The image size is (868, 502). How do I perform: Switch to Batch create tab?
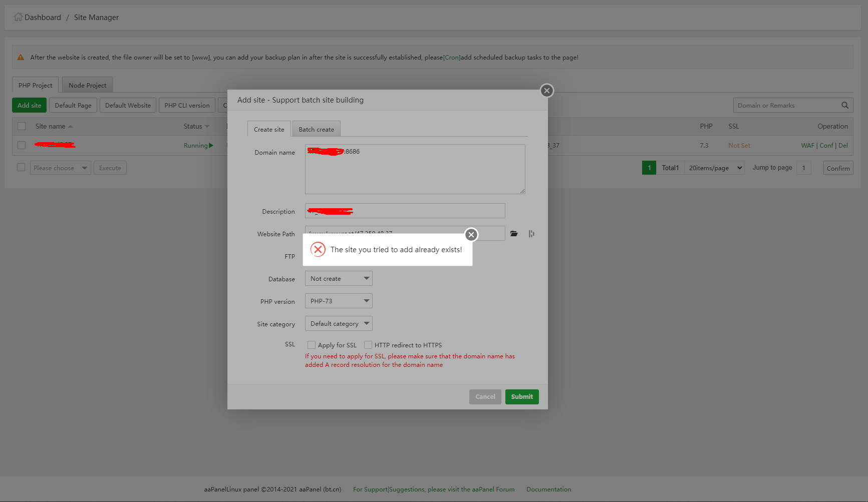(316, 129)
